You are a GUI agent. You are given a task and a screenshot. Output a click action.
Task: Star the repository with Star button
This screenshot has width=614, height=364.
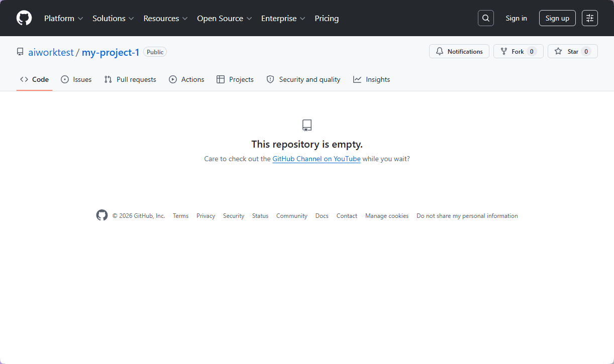coord(573,51)
